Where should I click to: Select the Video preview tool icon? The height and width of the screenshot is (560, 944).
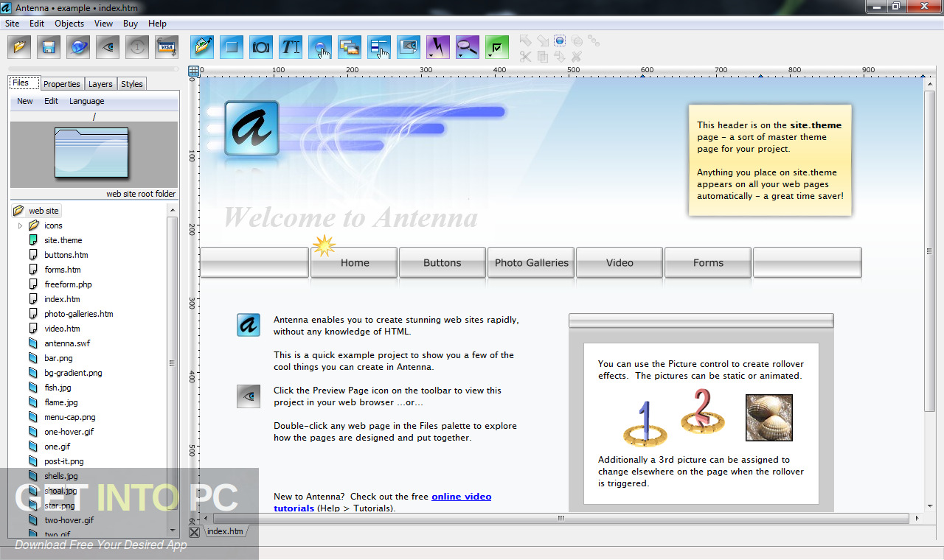tap(409, 47)
